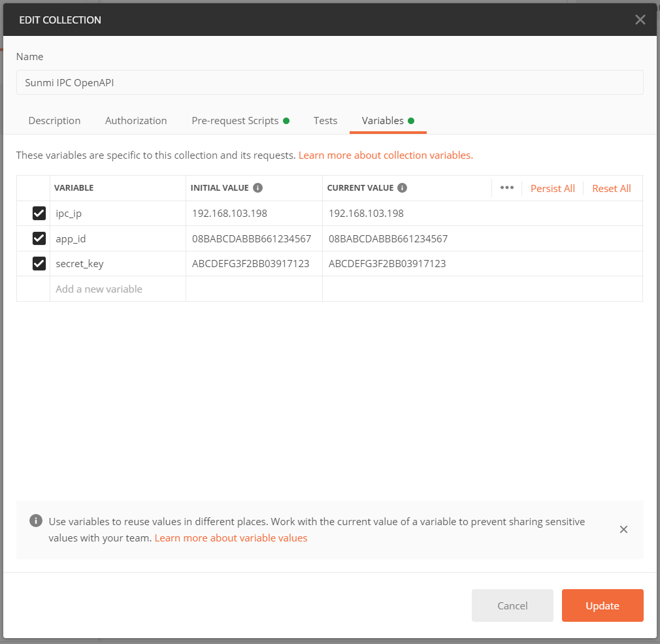
Task: Click Persist All link
Action: click(552, 189)
